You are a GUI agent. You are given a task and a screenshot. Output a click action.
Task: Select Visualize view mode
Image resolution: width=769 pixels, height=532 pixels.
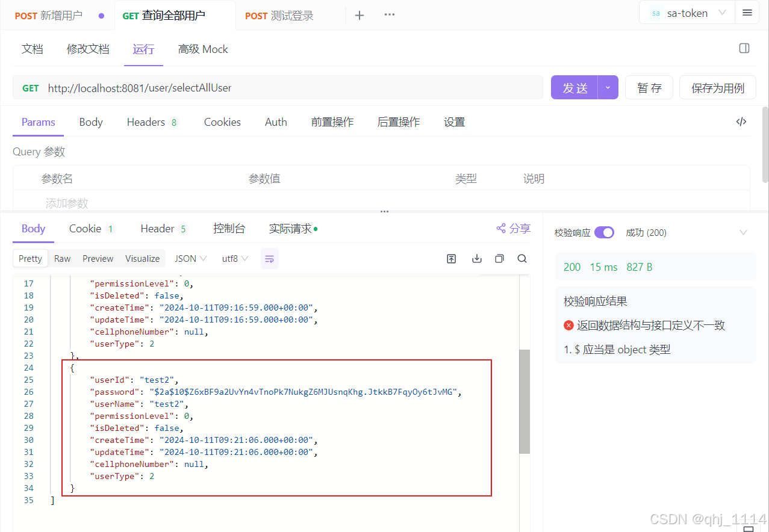143,259
